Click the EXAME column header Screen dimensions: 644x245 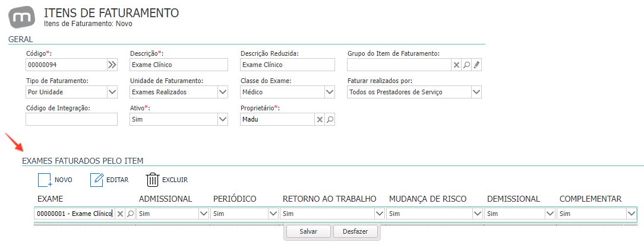pos(50,199)
